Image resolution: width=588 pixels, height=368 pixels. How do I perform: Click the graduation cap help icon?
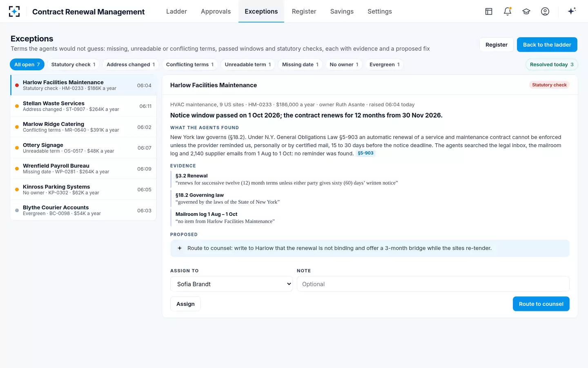[x=526, y=11]
